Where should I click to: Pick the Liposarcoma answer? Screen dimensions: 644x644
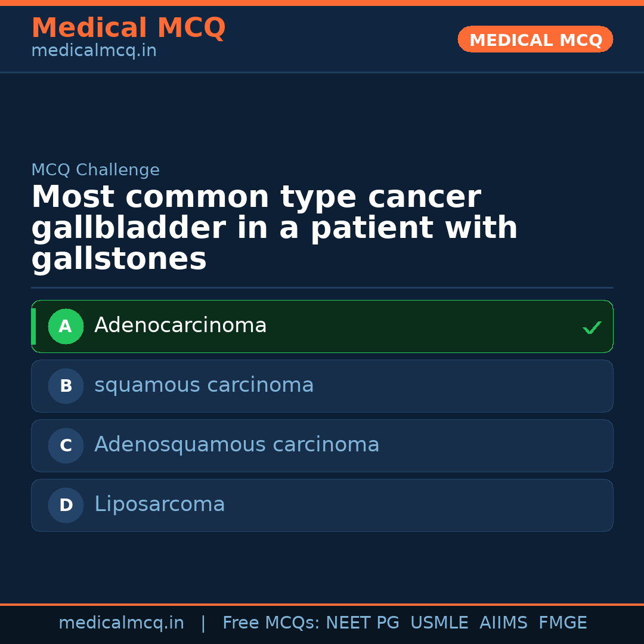[160, 504]
